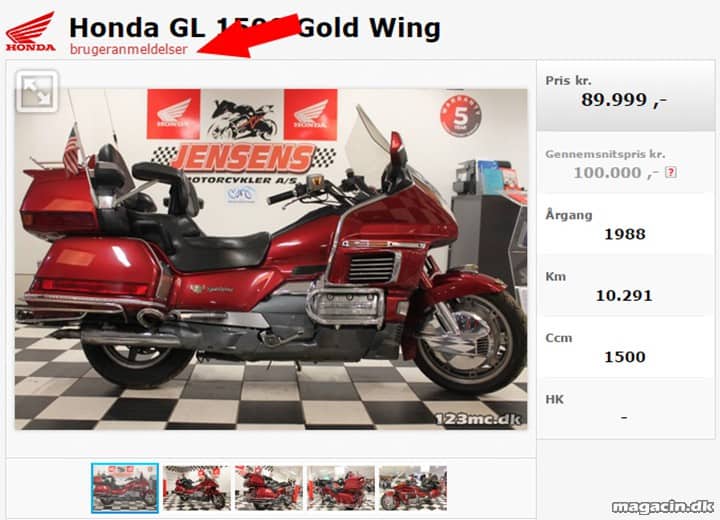Select the fourth motorcycle thumbnail
This screenshot has height=520, width=720.
(341, 488)
